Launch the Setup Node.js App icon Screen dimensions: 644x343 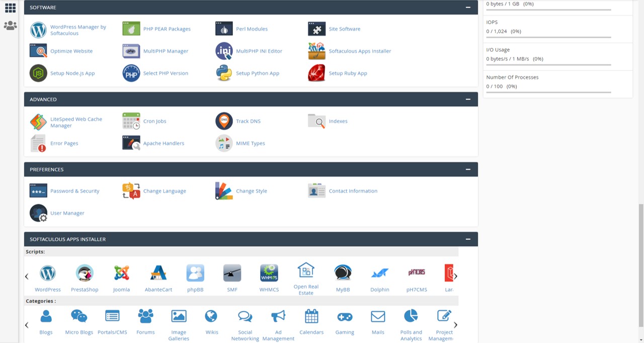coord(38,73)
